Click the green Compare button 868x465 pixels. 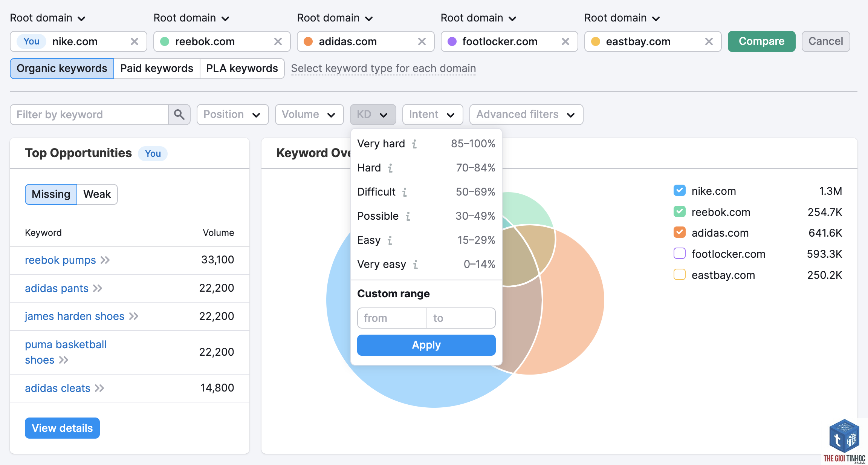761,41
